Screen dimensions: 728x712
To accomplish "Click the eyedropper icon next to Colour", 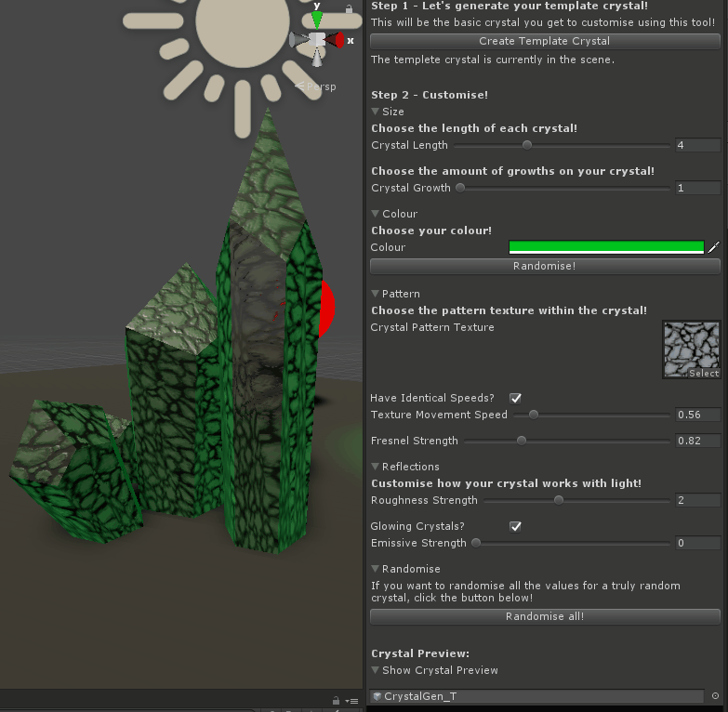I will pos(714,247).
